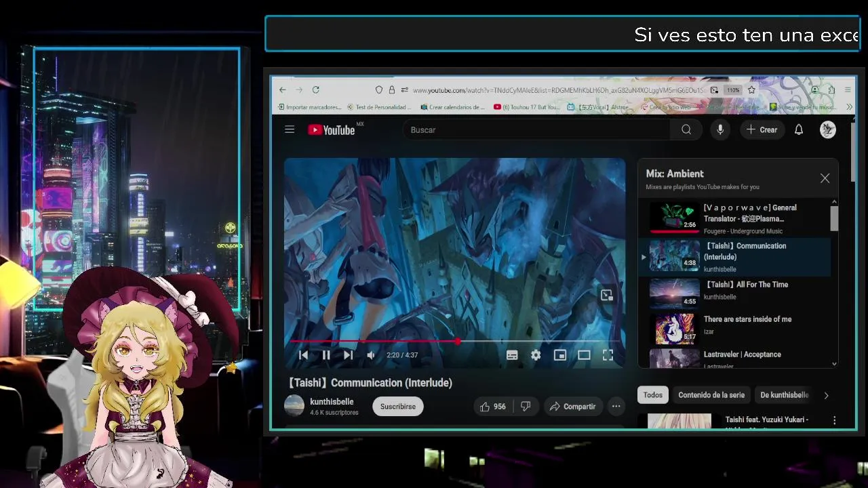Screen dimensions: 868x488
Task: Open the Touhou 17 But You bookmark
Action: click(527, 107)
